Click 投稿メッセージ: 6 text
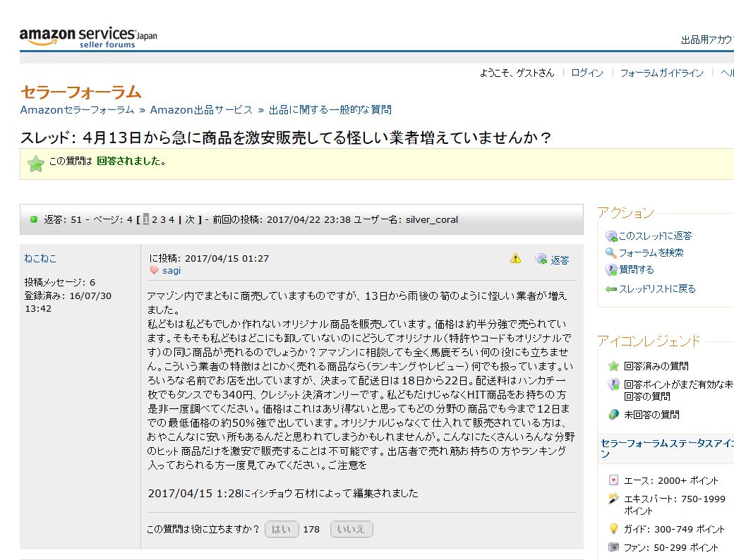Screen dimensions: 734x560 pos(60,283)
